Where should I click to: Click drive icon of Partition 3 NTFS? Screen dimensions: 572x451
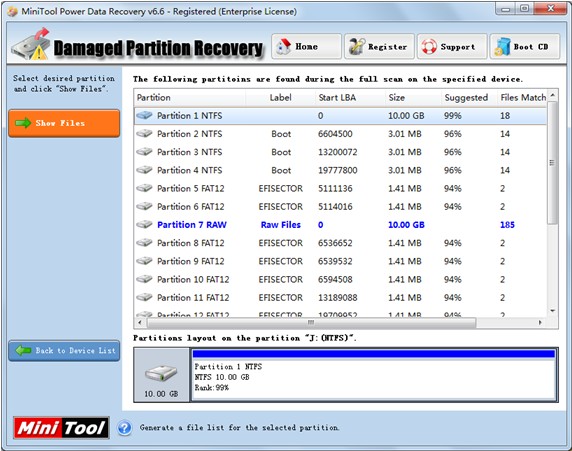pos(144,152)
